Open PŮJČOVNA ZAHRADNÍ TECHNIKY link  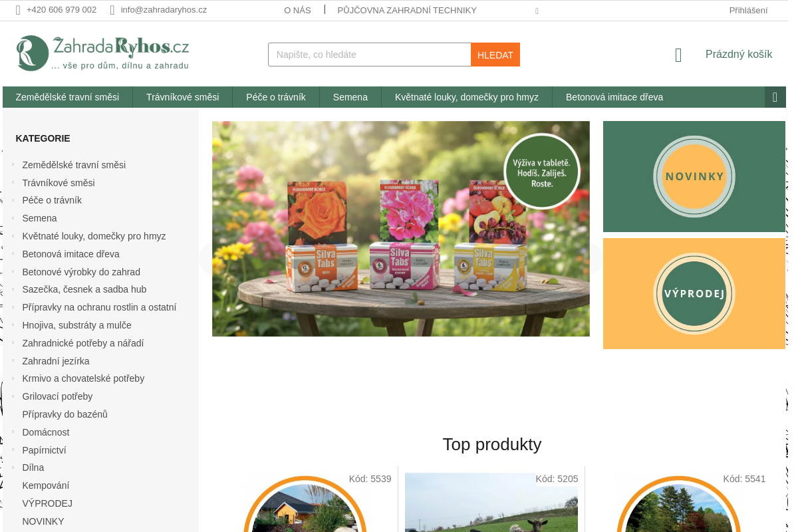[x=407, y=10]
